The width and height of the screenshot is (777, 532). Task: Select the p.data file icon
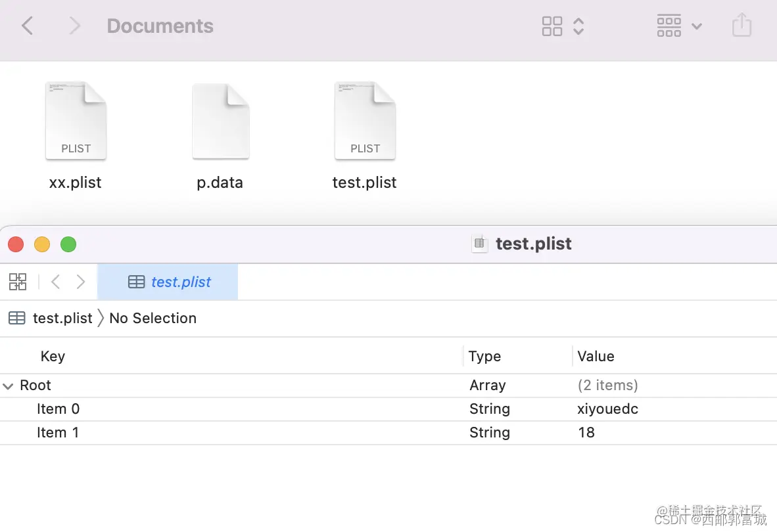point(220,122)
